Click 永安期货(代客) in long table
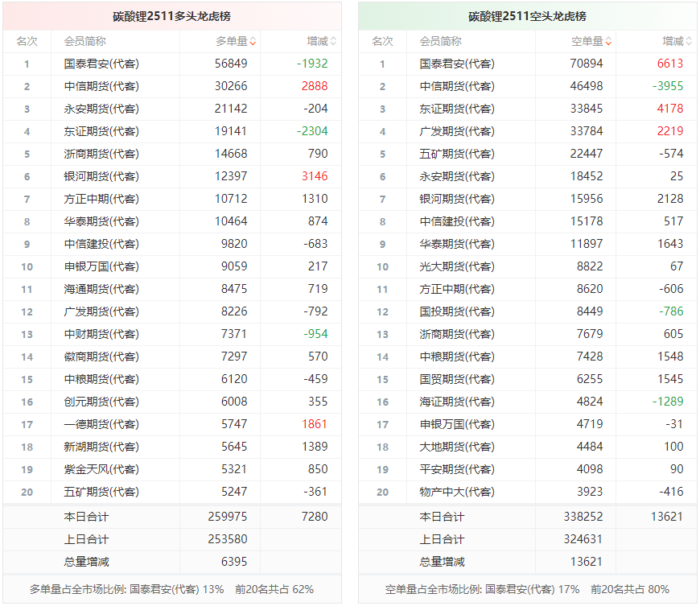Screen dimensions: 700x606 click(x=101, y=109)
